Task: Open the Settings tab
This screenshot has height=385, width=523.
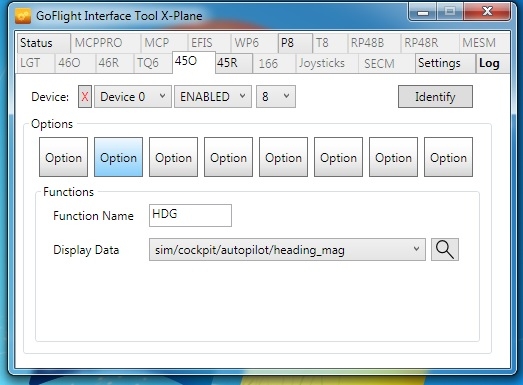Action: [x=445, y=63]
